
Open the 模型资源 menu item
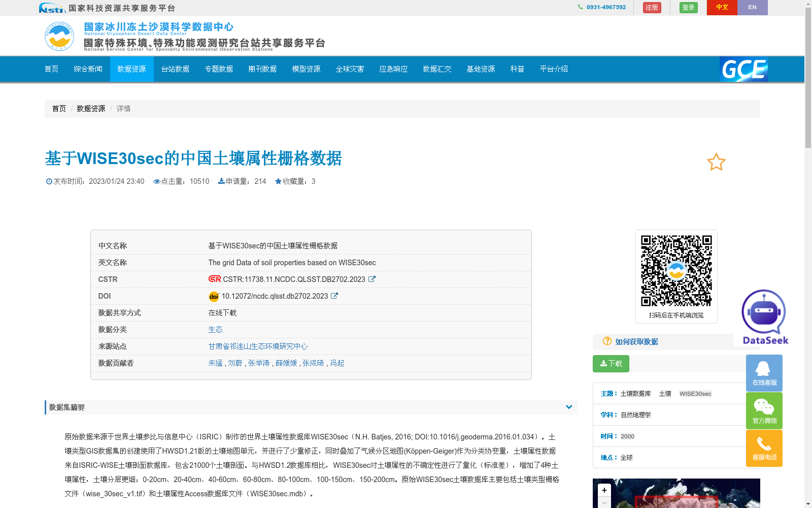click(x=307, y=69)
